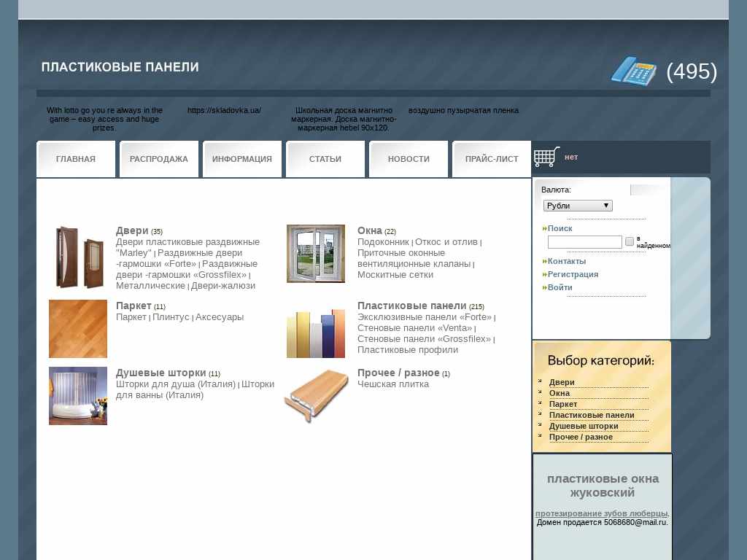Open the Прочее / разное windowsill image
Screen dimensions: 747x560
point(315,396)
